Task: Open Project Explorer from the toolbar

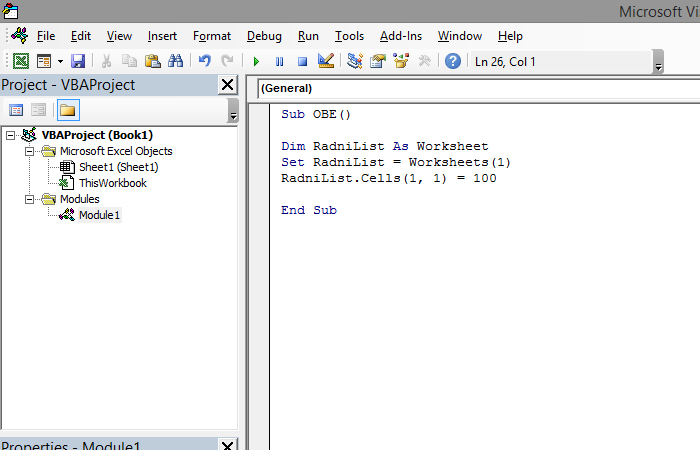Action: (x=355, y=61)
